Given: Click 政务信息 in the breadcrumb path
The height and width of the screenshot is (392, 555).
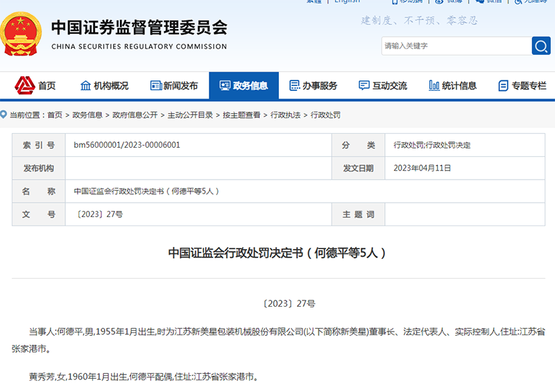Looking at the screenshot, I should (87, 115).
